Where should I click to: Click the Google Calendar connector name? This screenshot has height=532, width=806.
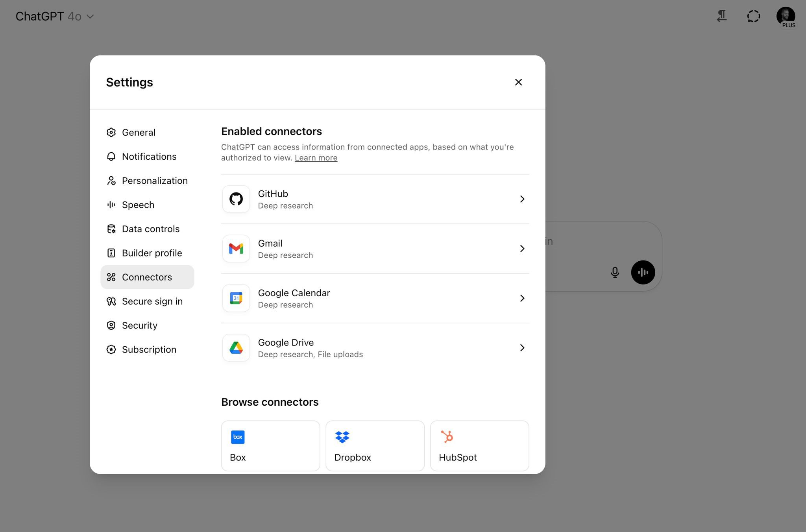[x=294, y=293]
